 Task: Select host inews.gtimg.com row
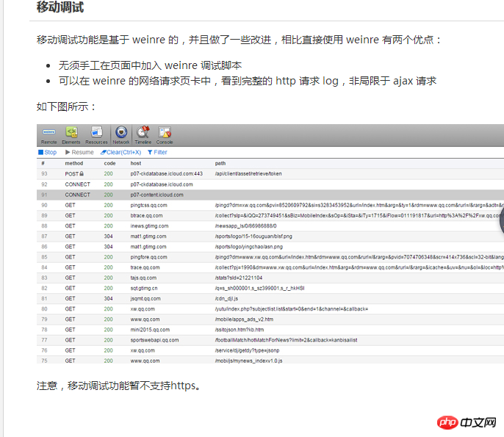[x=270, y=226]
